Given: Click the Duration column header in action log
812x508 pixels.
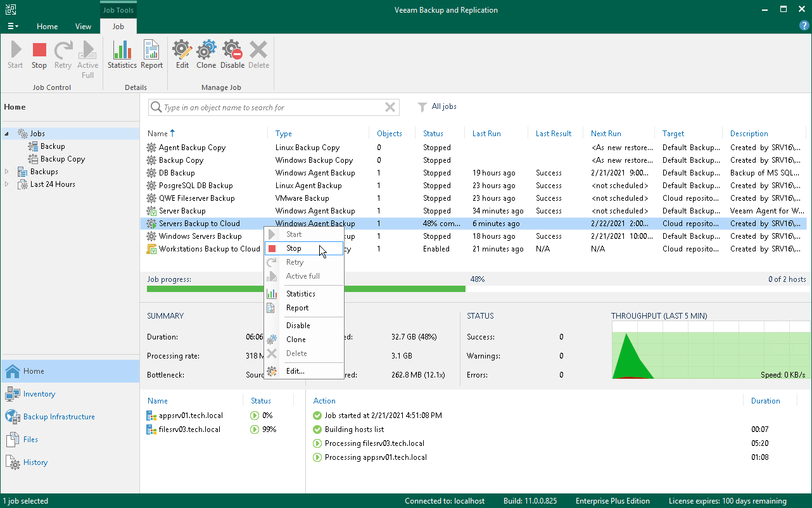Looking at the screenshot, I should tap(766, 401).
